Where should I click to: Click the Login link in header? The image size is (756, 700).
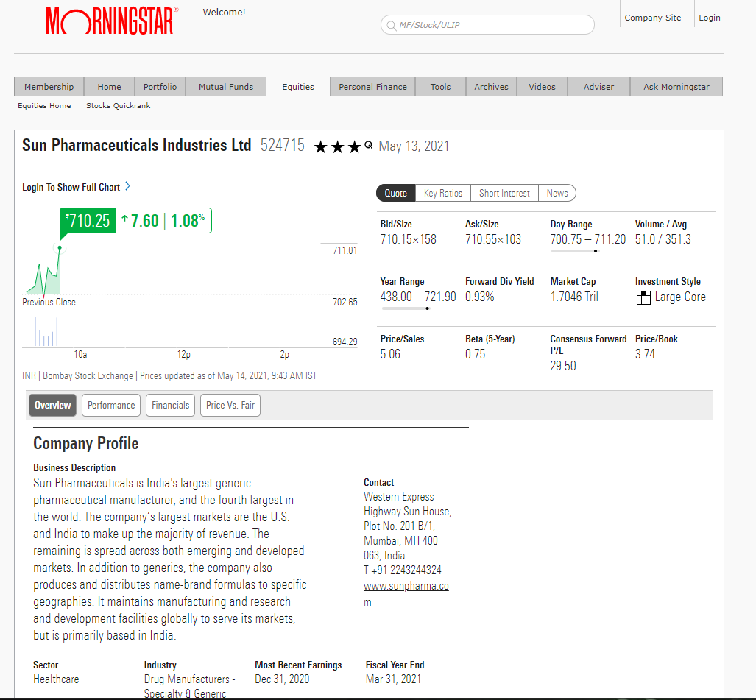(710, 18)
